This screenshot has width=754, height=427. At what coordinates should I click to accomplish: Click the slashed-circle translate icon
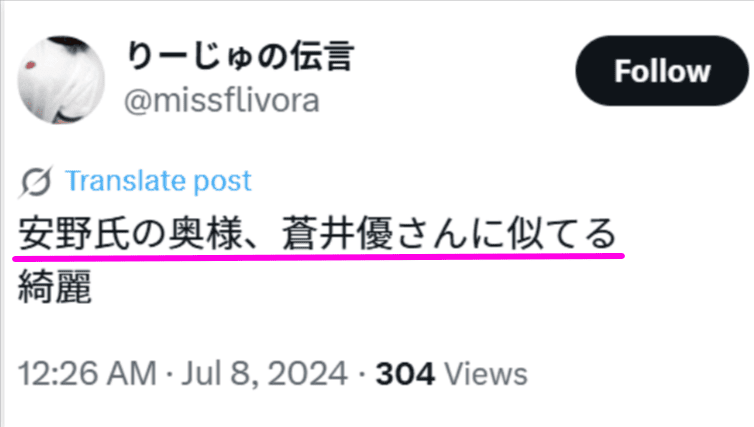[x=36, y=182]
